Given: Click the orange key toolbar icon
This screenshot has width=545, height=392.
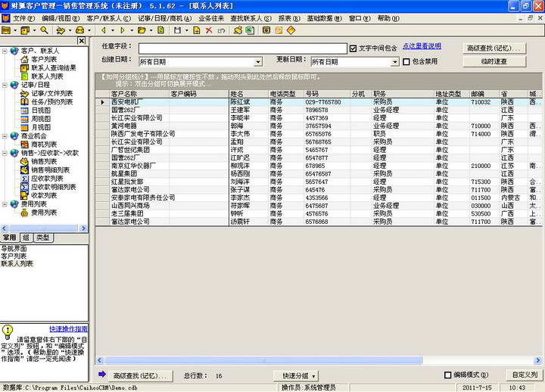Looking at the screenshot, I should (x=279, y=30).
